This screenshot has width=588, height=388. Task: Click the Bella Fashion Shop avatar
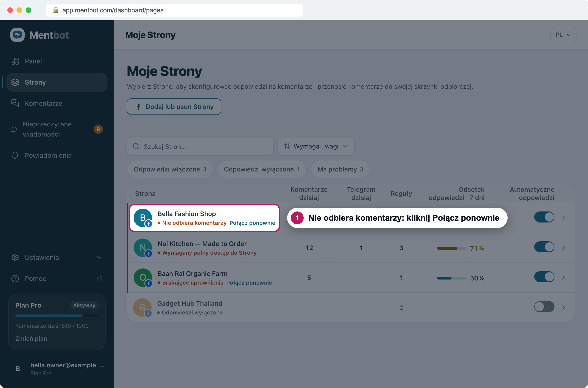(143, 218)
